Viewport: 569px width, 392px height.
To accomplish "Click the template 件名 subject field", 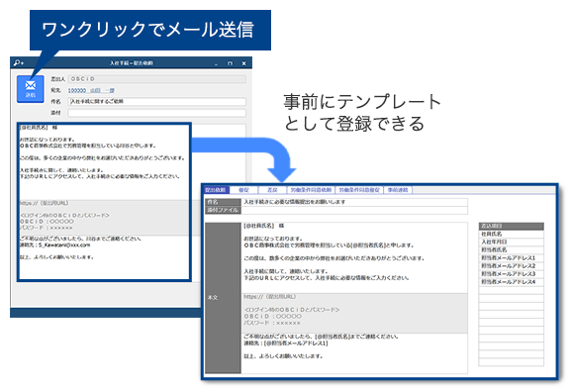I will (354, 202).
